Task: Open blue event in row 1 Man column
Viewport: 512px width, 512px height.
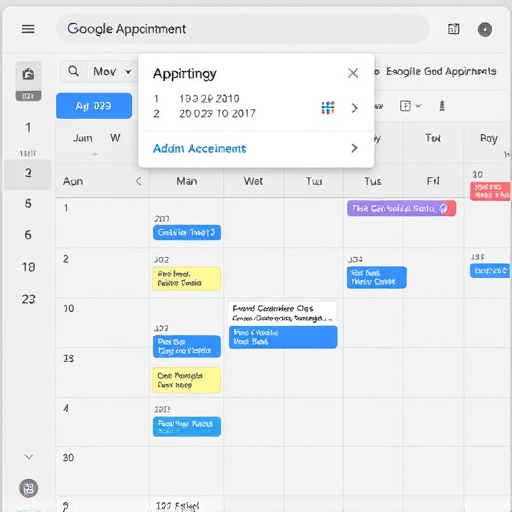Action: (x=187, y=232)
